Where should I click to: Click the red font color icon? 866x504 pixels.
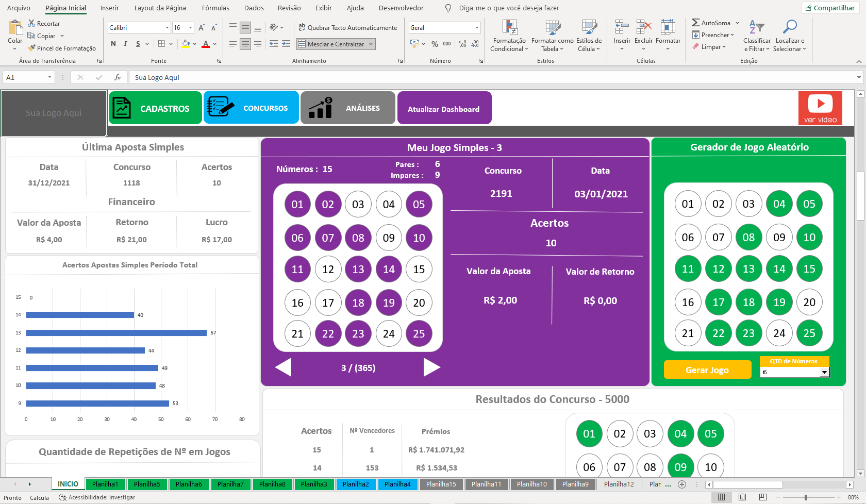206,44
